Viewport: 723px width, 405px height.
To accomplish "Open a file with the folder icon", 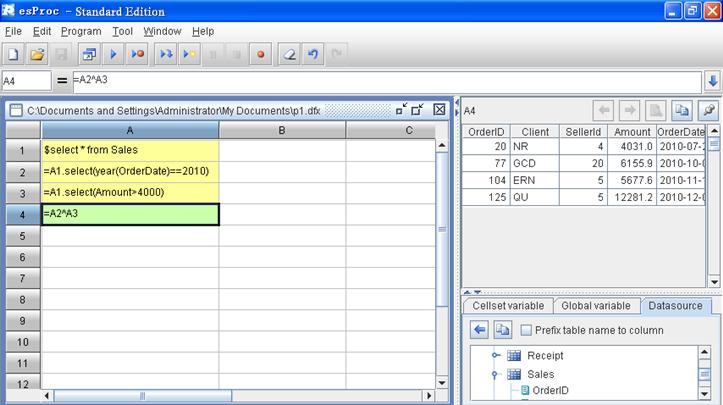I will (x=37, y=55).
